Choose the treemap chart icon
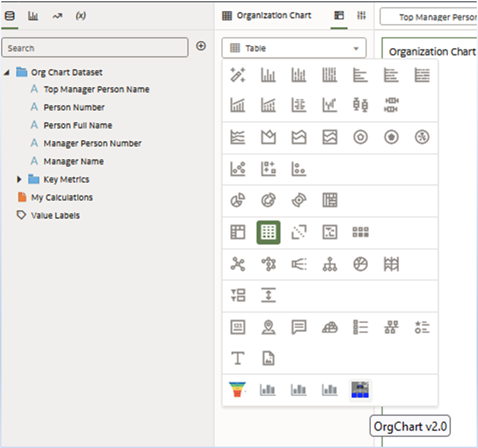This screenshot has height=448, width=478. (x=330, y=201)
